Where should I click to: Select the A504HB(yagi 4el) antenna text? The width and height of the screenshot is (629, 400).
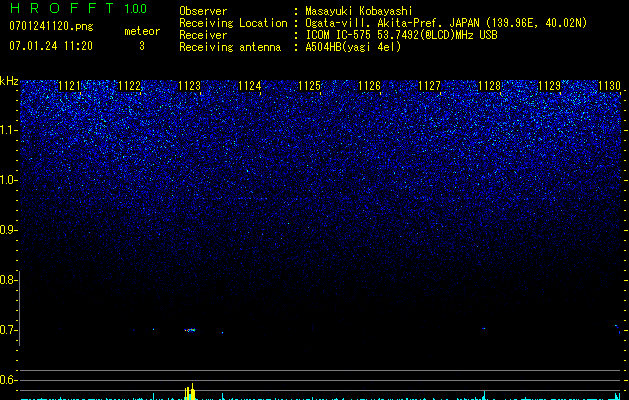353,47
